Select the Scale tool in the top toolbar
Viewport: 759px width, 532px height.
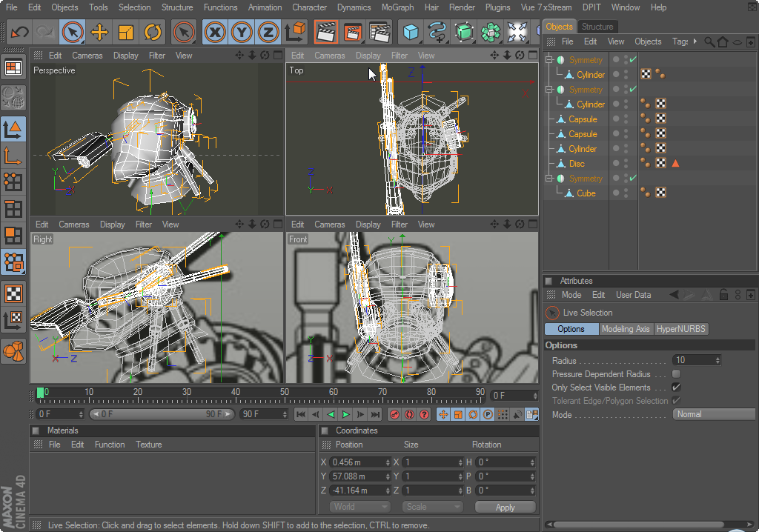click(126, 33)
